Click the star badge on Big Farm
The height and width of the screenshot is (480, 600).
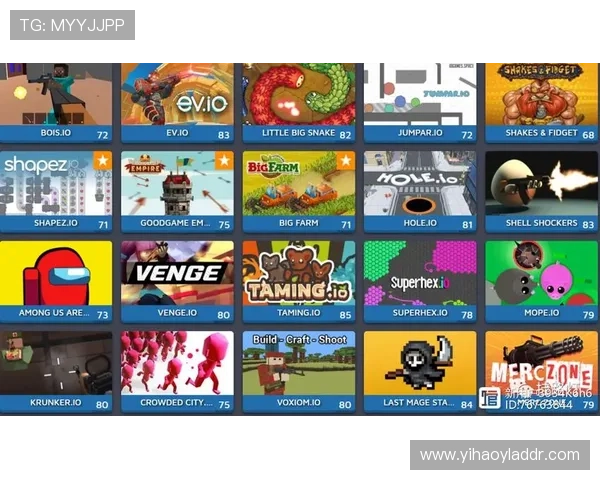pyautogui.click(x=346, y=160)
